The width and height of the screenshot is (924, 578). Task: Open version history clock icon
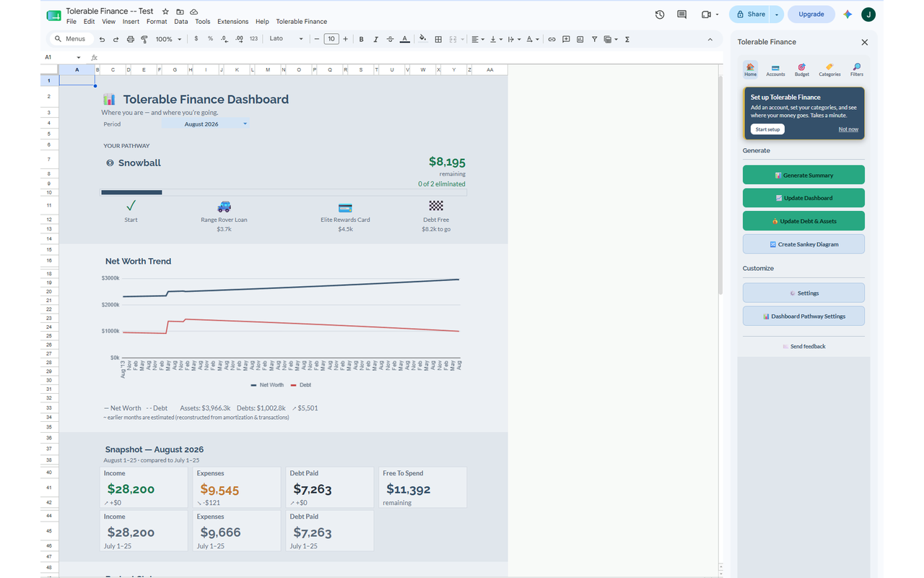click(660, 14)
